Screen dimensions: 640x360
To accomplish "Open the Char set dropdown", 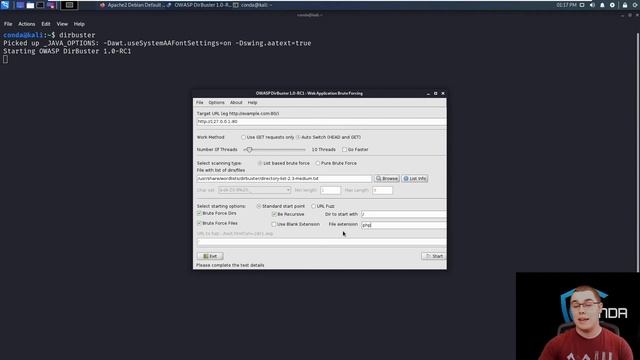I will click(254, 190).
